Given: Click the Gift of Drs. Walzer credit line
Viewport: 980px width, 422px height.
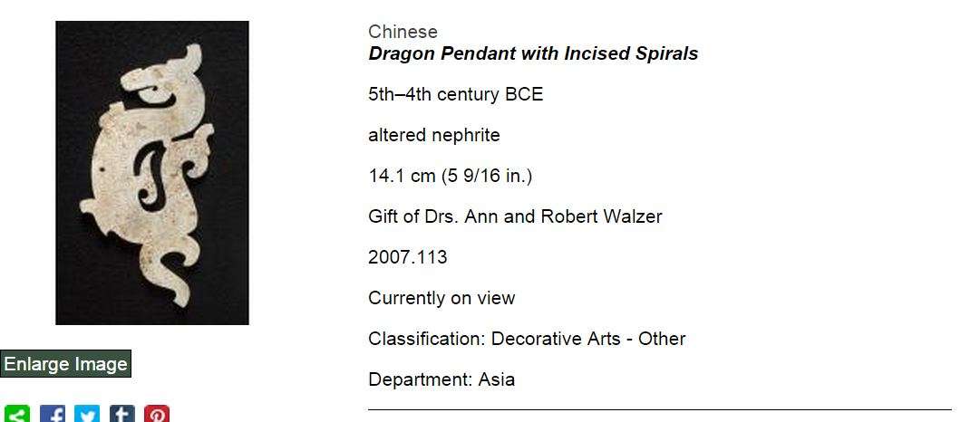Looking at the screenshot, I should (x=515, y=216).
